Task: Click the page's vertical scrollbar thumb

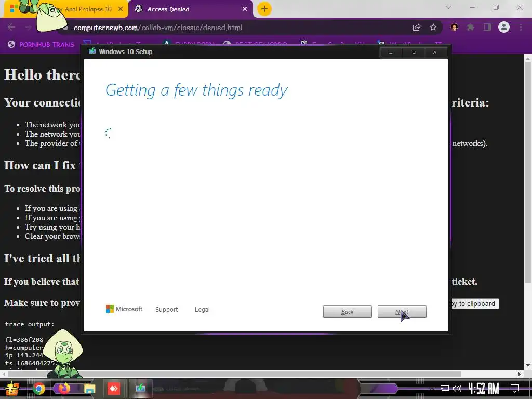Action: pos(528,172)
